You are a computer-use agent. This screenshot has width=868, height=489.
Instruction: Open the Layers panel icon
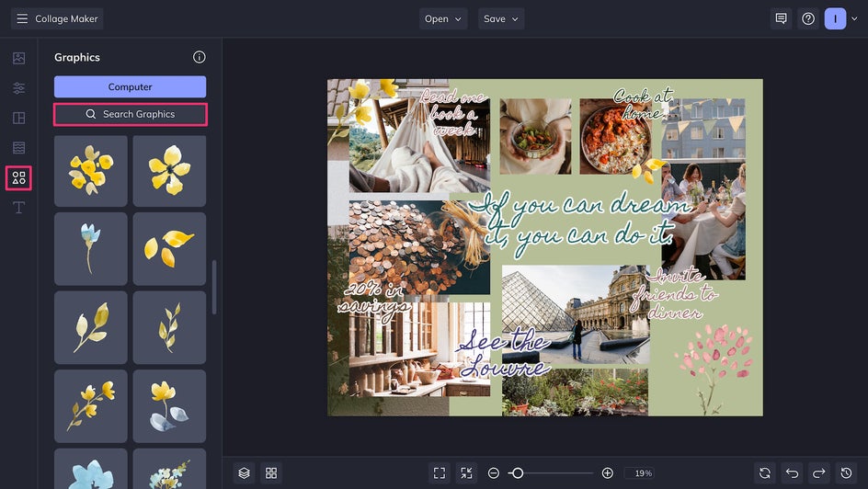(x=245, y=473)
